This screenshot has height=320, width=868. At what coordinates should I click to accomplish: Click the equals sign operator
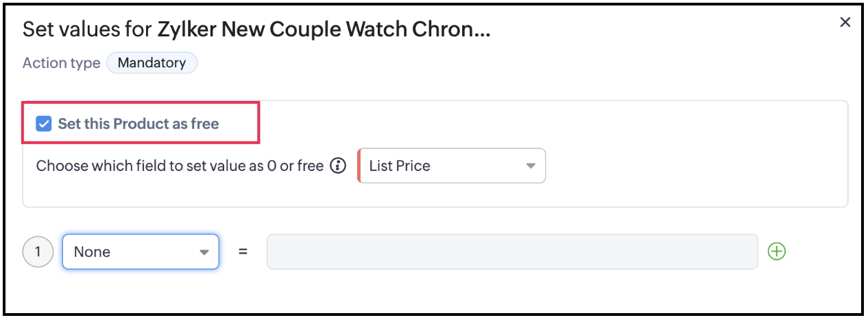click(243, 252)
